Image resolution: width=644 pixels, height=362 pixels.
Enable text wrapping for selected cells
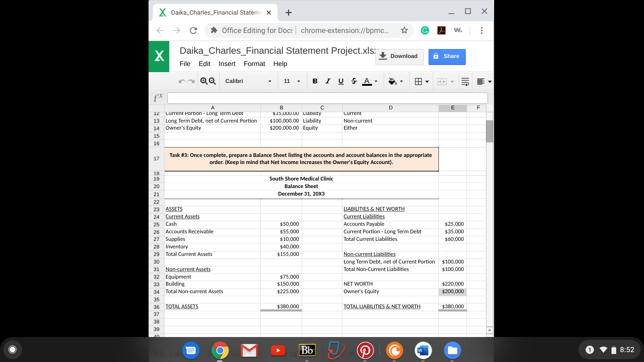(x=465, y=81)
